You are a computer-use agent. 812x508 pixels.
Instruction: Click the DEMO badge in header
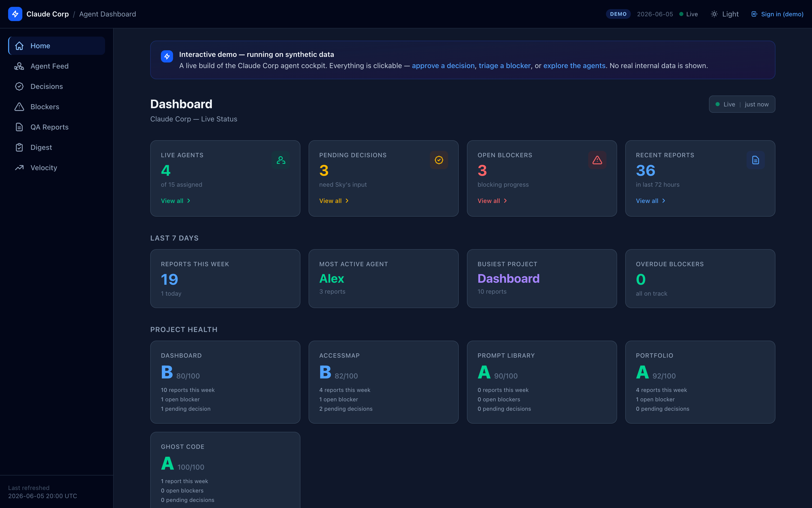pyautogui.click(x=618, y=14)
